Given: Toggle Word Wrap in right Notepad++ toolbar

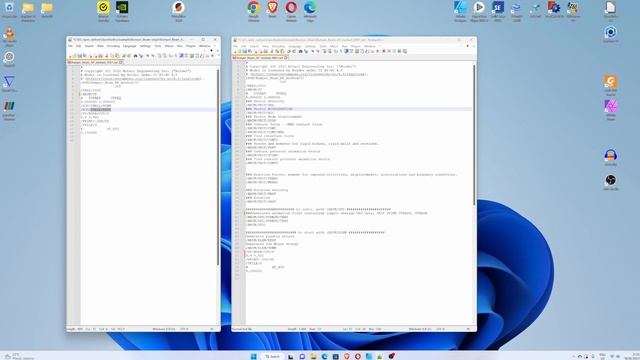Looking at the screenshot, I should 336,51.
